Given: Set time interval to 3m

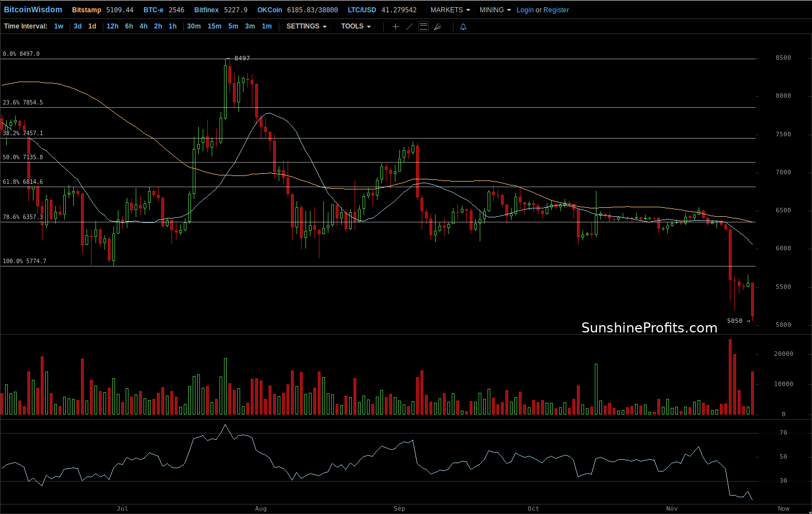Looking at the screenshot, I should [x=250, y=26].
